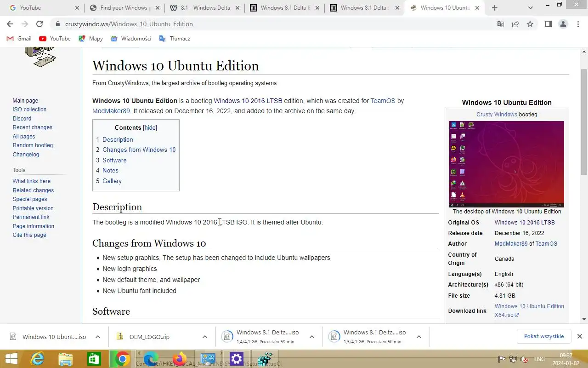Open the OEM_LOGO.zip downloaded file
The width and height of the screenshot is (588, 368).
(x=149, y=337)
